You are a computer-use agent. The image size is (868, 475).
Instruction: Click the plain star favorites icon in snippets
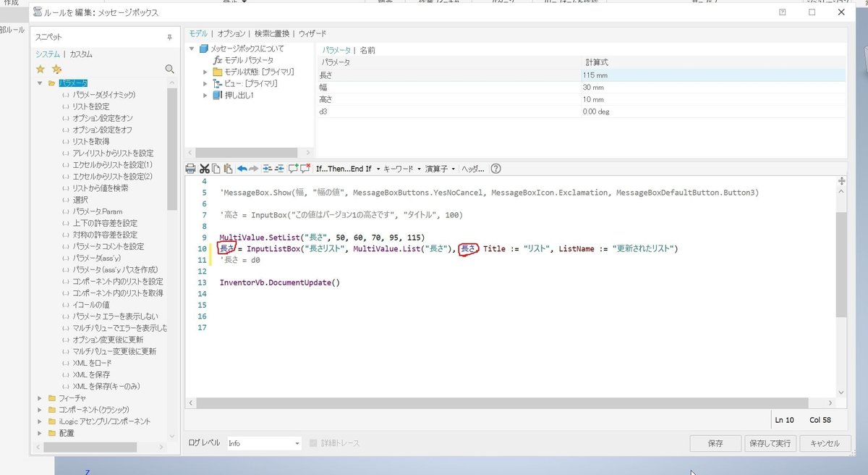tap(41, 69)
